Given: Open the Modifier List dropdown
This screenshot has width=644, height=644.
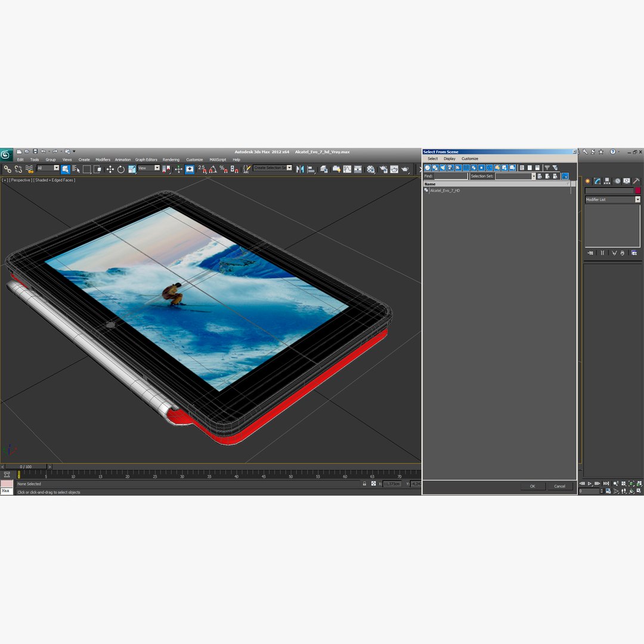Looking at the screenshot, I should click(x=612, y=200).
